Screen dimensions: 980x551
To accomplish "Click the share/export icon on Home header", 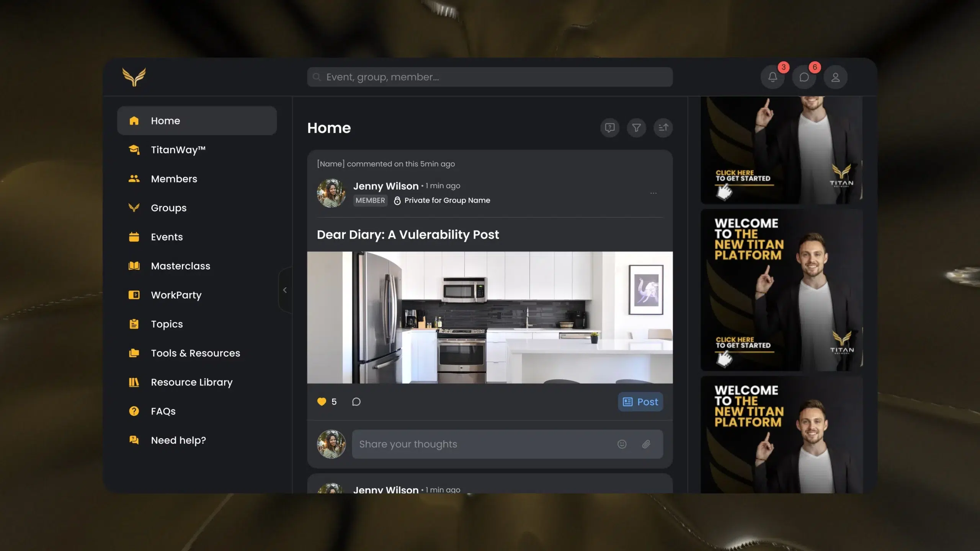I will pyautogui.click(x=662, y=128).
